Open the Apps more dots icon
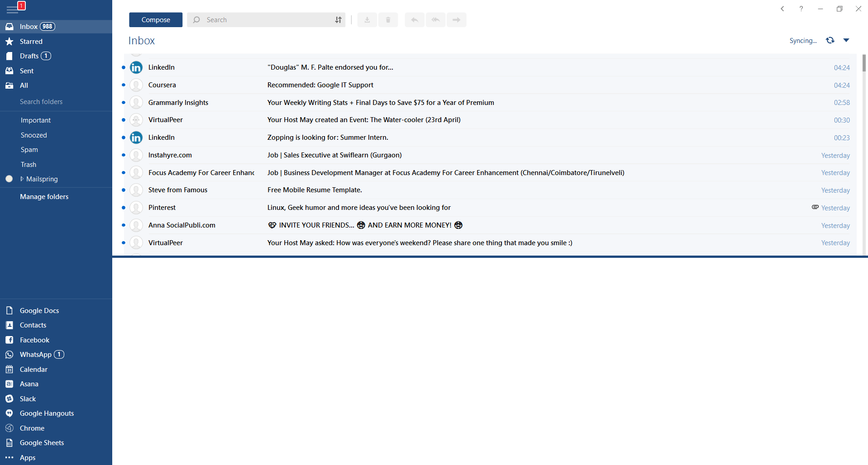 click(x=10, y=457)
